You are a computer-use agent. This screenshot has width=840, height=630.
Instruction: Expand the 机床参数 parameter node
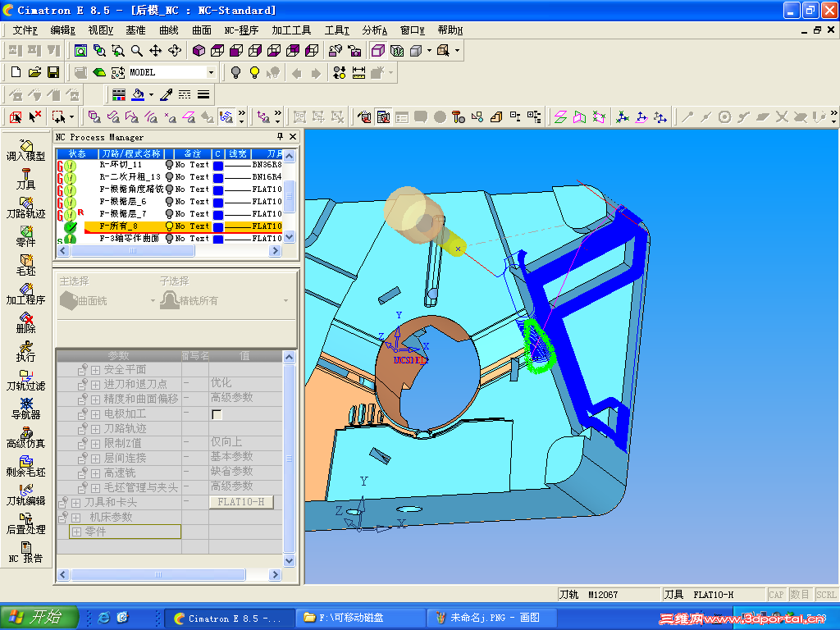[75, 518]
